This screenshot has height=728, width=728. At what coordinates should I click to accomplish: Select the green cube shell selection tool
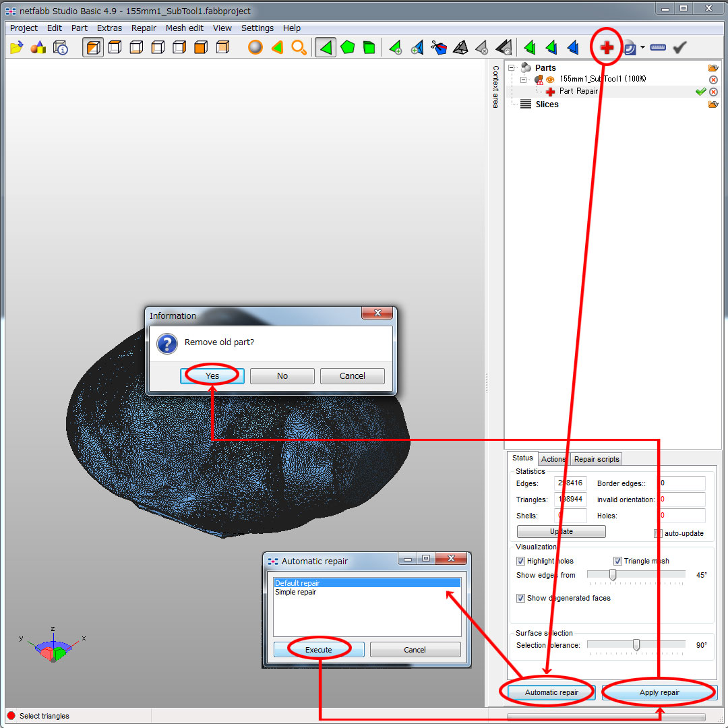tap(369, 47)
